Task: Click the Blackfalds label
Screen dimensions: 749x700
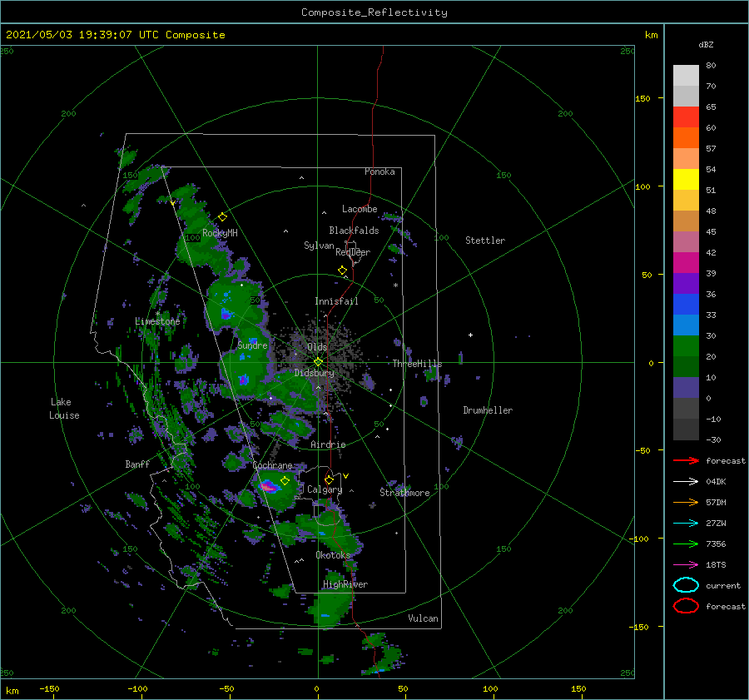Action: [354, 231]
